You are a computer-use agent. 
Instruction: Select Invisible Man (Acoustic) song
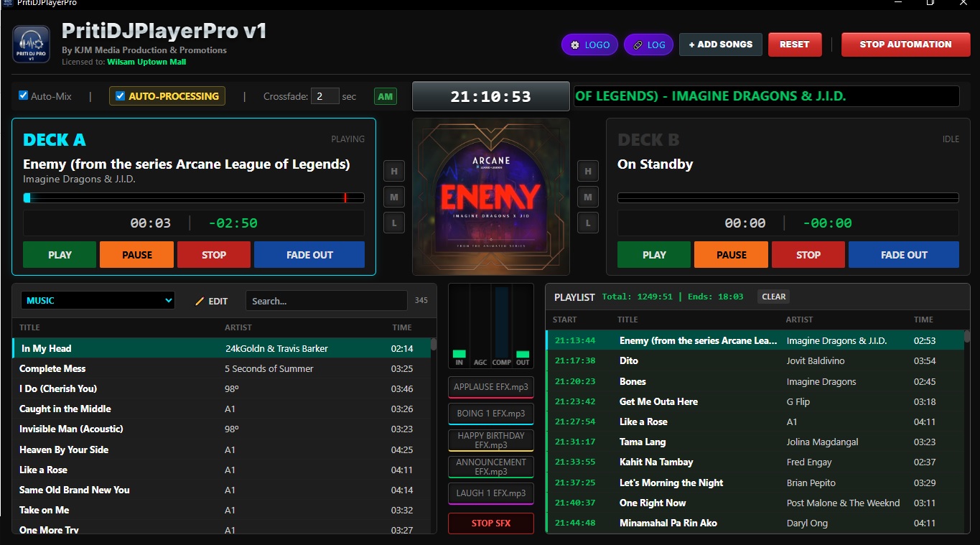(221, 429)
